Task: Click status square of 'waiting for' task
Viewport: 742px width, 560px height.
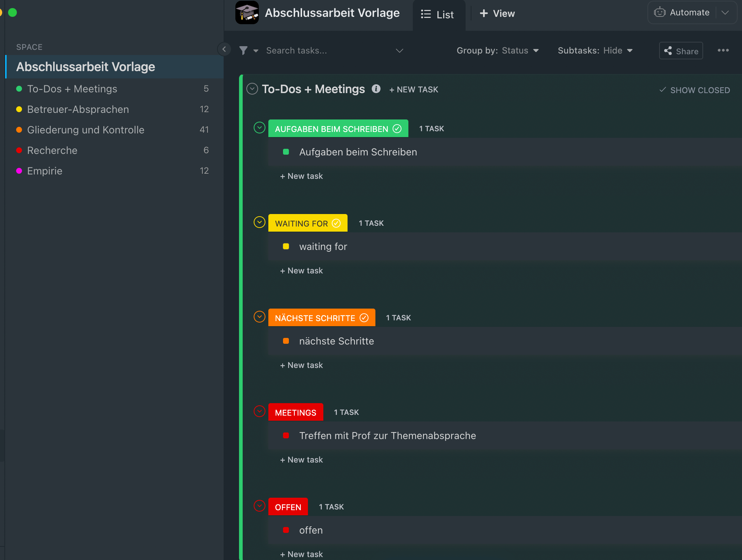Action: coord(286,247)
